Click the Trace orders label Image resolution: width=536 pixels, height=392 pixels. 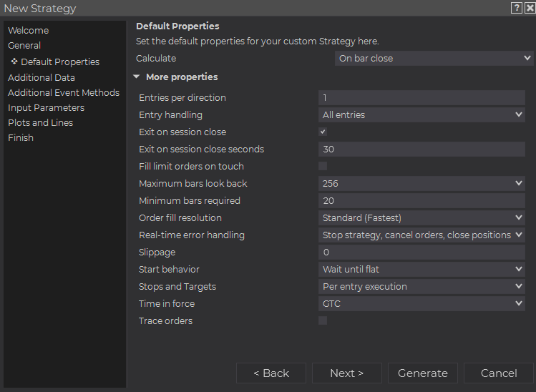click(165, 320)
